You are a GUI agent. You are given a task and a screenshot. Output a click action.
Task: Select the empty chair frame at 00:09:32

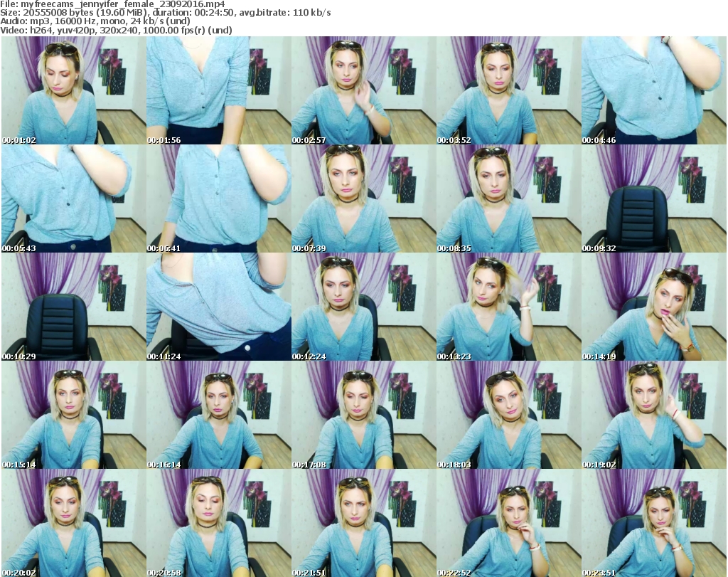point(654,198)
